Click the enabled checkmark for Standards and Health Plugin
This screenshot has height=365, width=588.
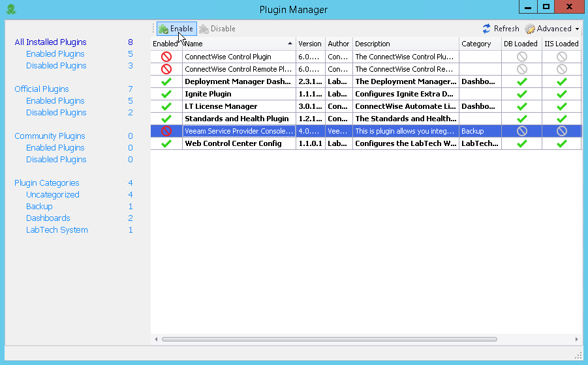(166, 119)
